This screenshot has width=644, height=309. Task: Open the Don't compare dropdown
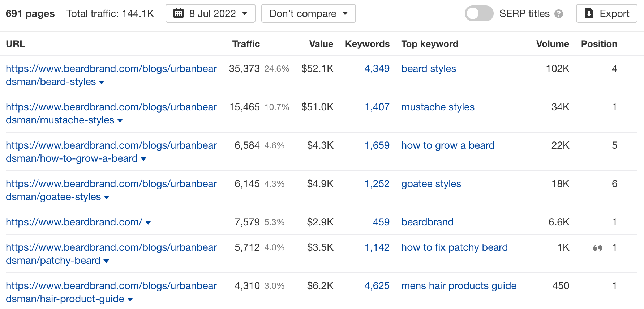coord(309,14)
